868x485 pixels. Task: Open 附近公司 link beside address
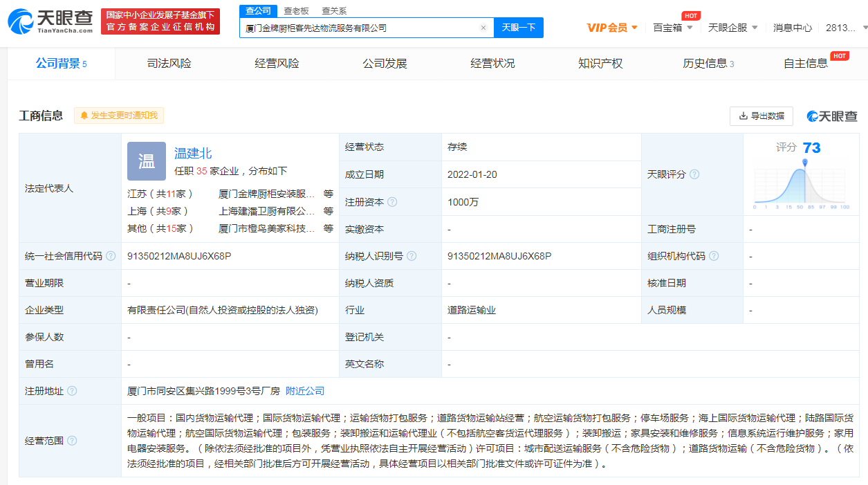(x=305, y=391)
